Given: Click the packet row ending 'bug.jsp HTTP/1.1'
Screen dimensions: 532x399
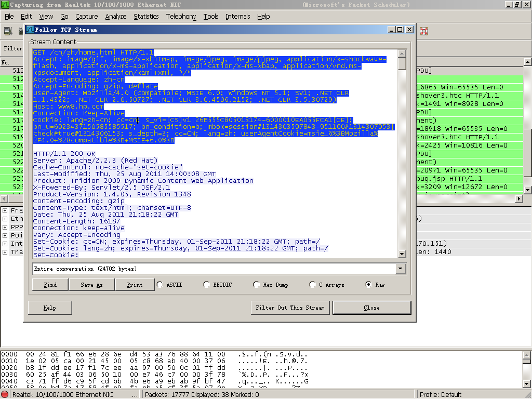Looking at the screenshot, I should pyautogui.click(x=470, y=179).
